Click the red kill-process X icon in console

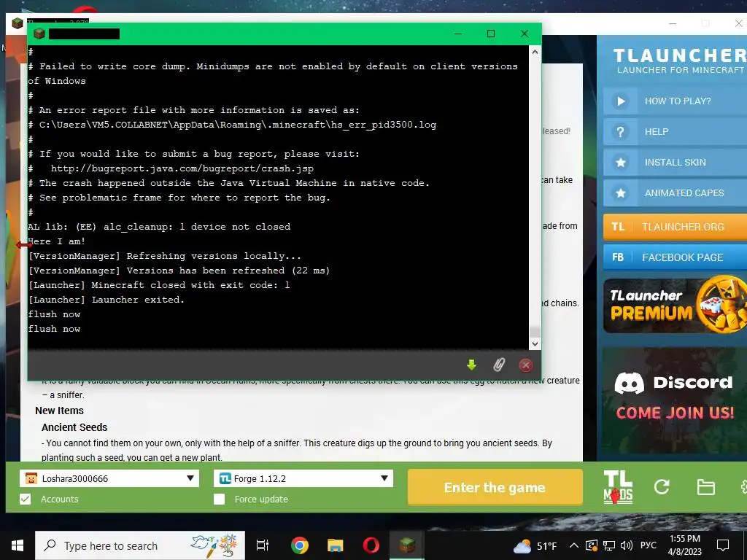pyautogui.click(x=525, y=365)
